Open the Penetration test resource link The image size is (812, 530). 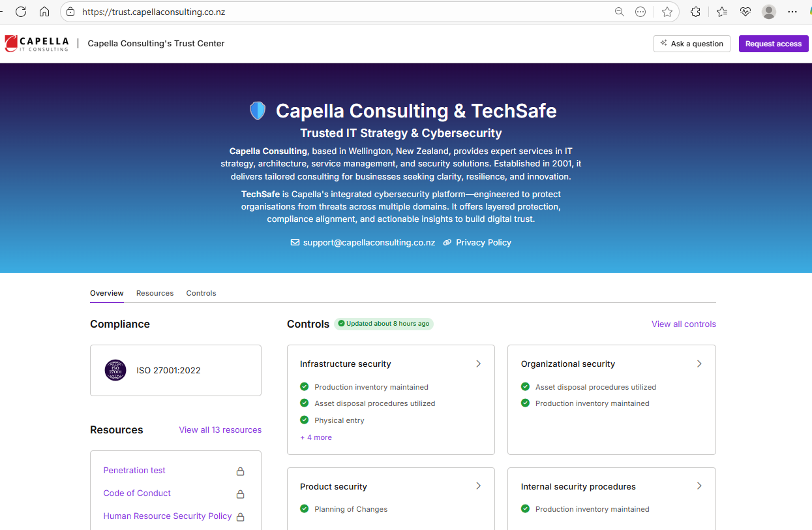point(134,470)
